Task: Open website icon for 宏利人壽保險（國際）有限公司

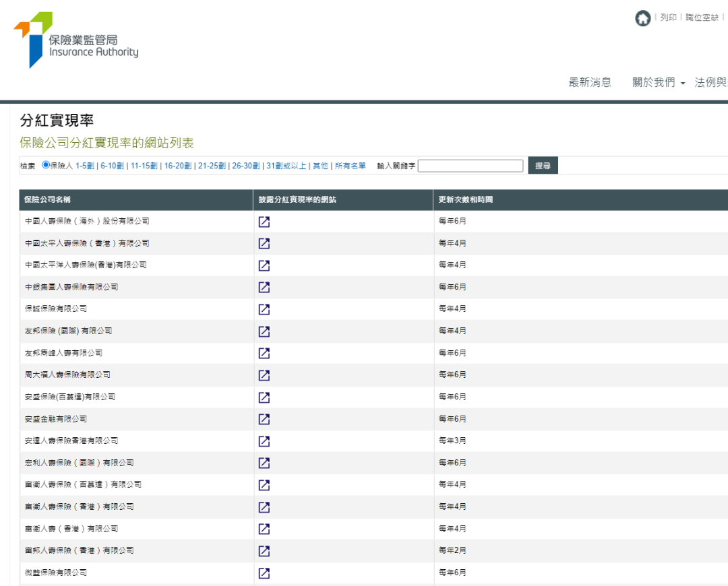Action: coord(264,463)
